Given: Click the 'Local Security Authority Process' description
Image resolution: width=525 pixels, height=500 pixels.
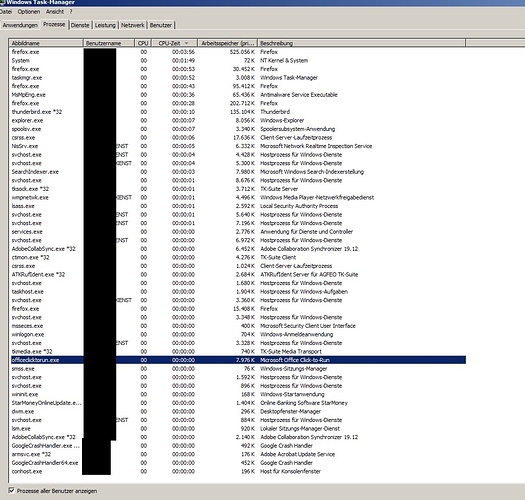Looking at the screenshot, I should coord(299,206).
